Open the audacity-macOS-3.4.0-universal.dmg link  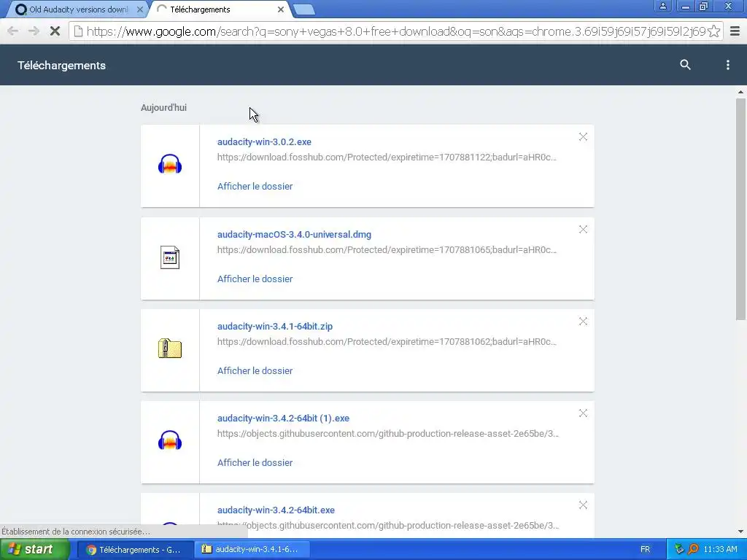click(x=295, y=234)
